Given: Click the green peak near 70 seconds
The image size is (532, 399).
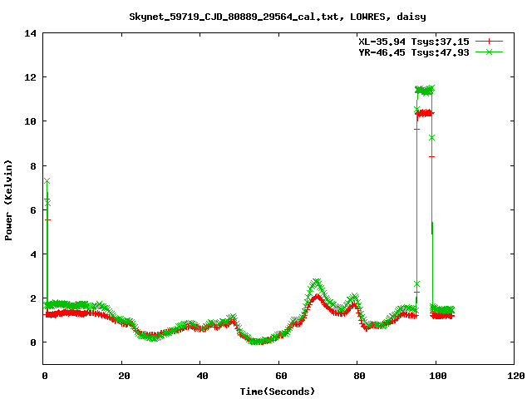Looking at the screenshot, I should point(316,283).
